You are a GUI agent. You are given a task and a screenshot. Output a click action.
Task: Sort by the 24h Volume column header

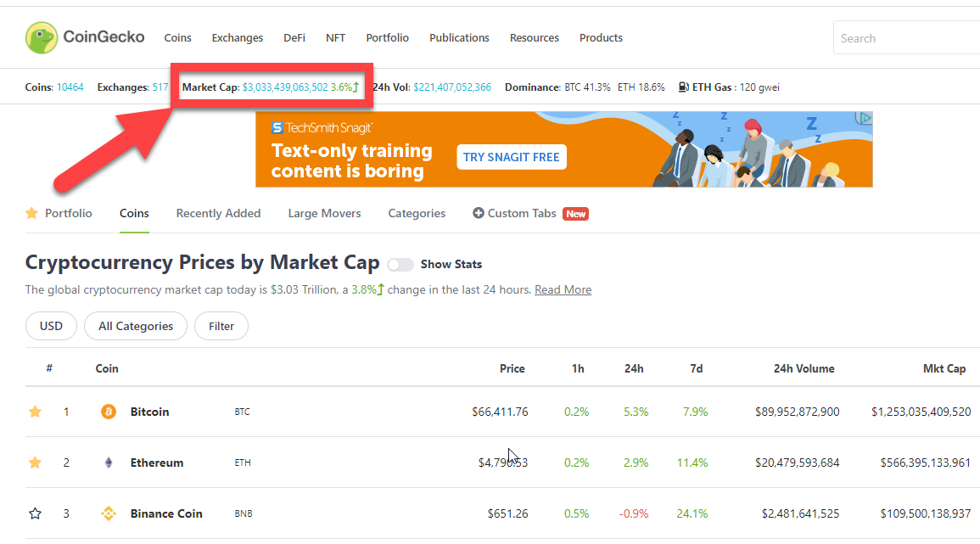(x=804, y=368)
